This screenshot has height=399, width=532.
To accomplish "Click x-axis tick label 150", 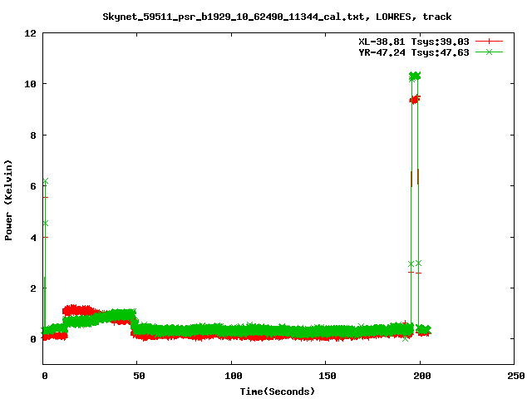I will pos(328,376).
